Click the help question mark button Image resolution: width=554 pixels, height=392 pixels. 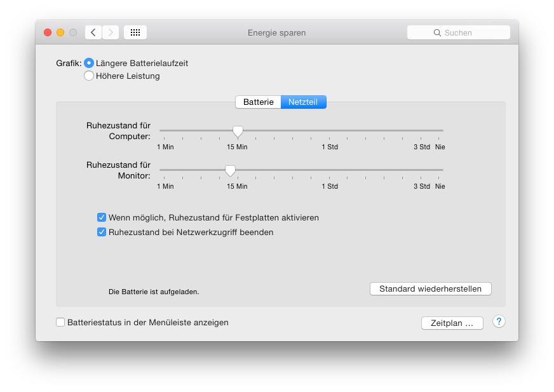499,322
